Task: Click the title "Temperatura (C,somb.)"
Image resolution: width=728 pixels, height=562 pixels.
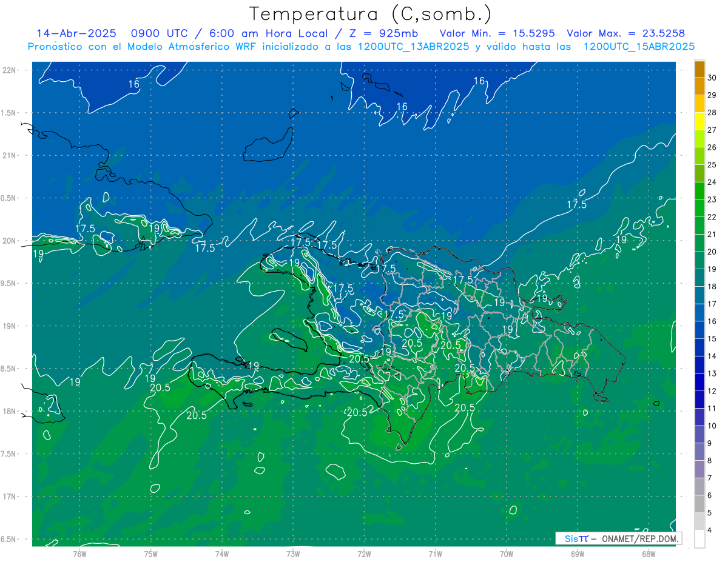Action: [x=370, y=15]
